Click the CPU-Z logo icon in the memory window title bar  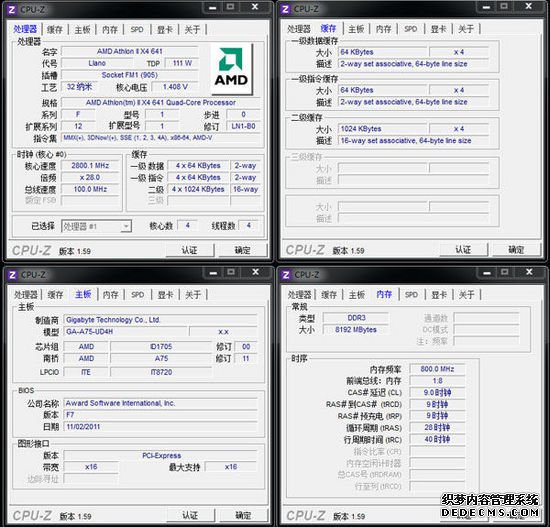coord(286,275)
